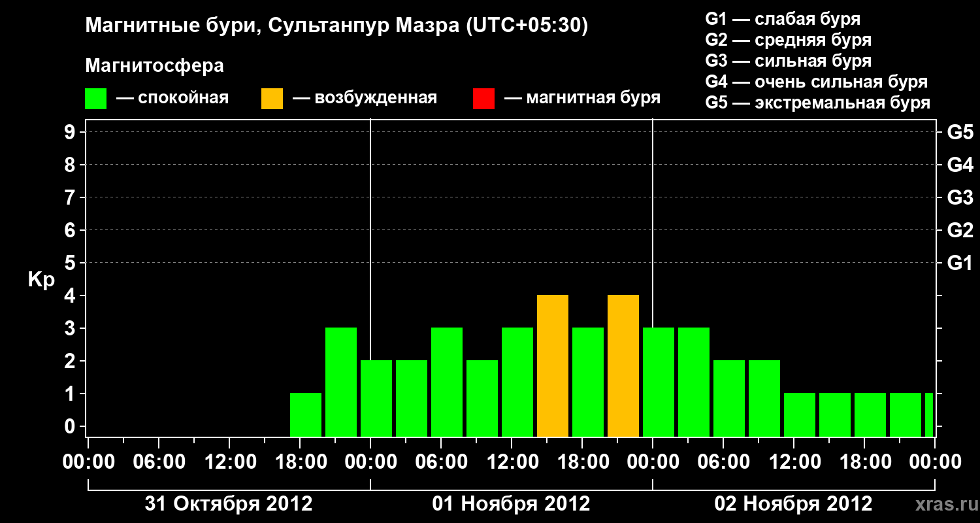Click the '12:00' time label under 31 Октября

click(230, 462)
